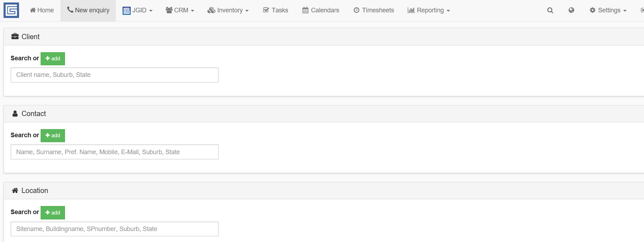Click the Contact panel heading text
Screen dimensions: 644x242
point(34,114)
